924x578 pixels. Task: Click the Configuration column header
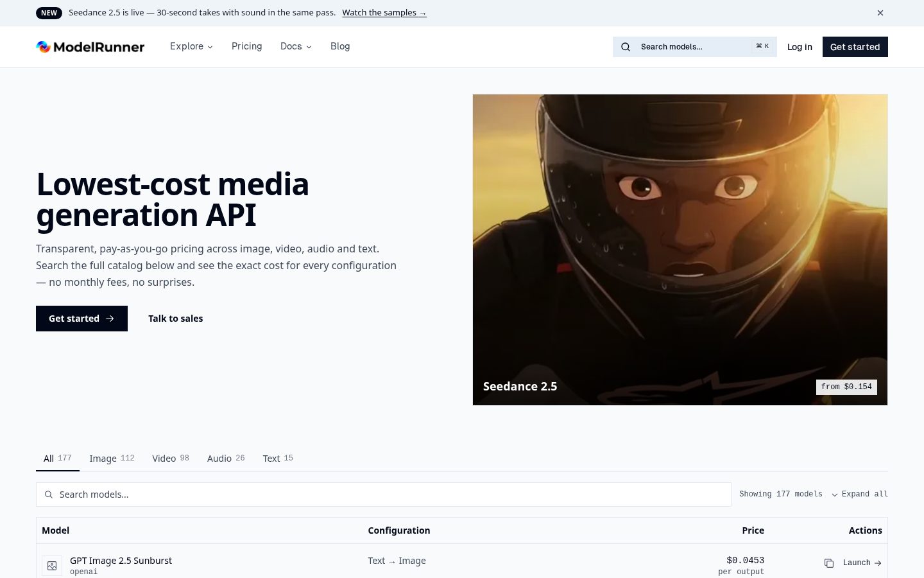pos(399,530)
